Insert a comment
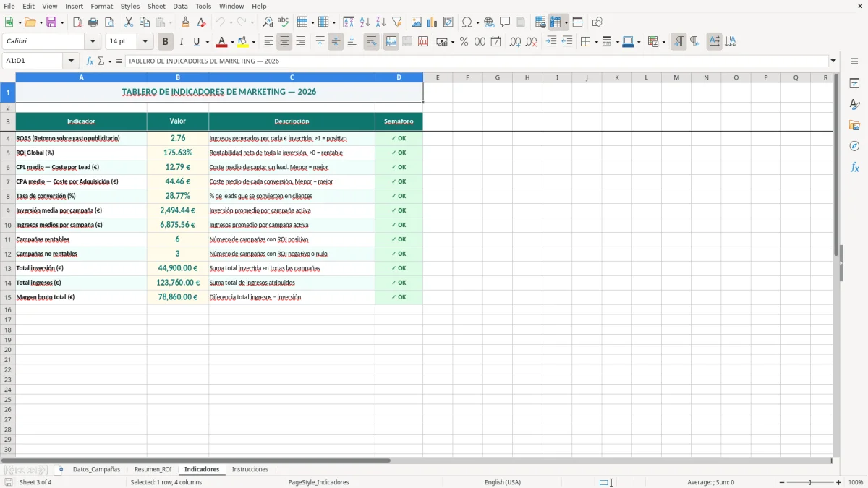Screen dimensions: 868x488 (506, 22)
